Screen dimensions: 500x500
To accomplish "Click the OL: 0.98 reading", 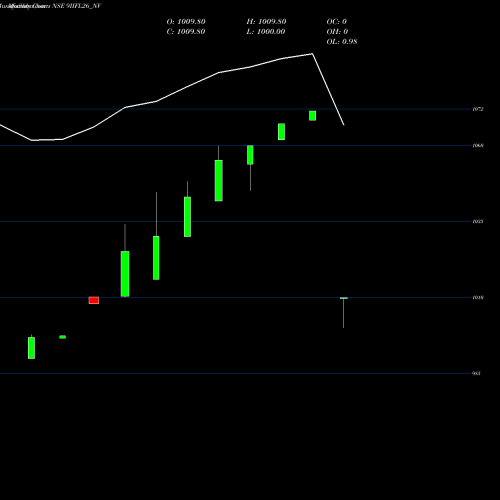I will point(342,42).
